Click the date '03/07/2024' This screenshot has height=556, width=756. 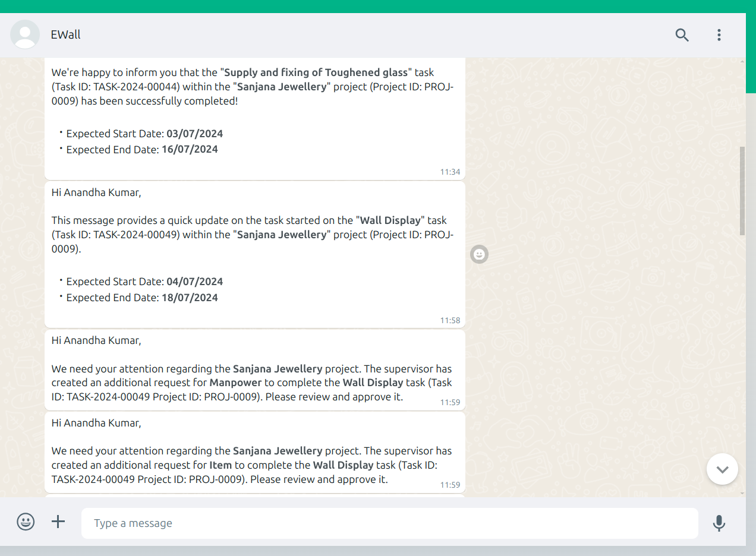[195, 134]
